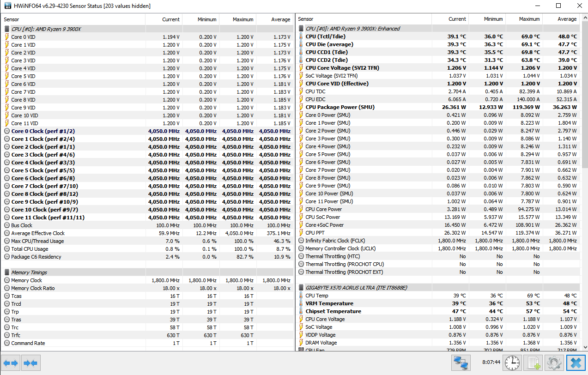Select the Memory Clock row
588x375 pixels.
147,280
